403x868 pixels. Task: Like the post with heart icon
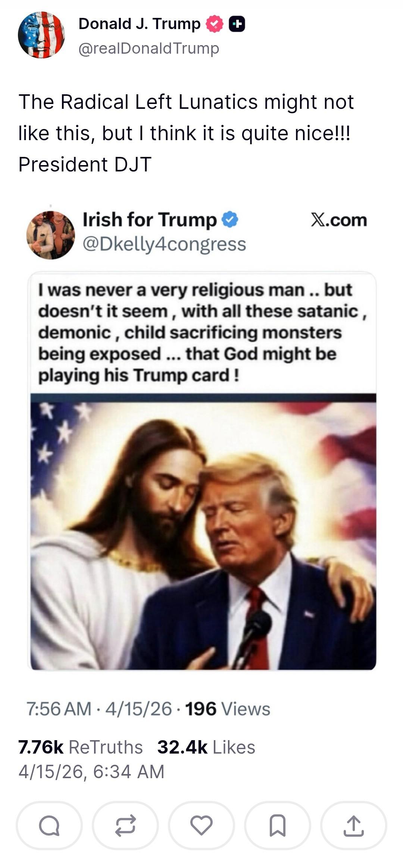tap(201, 826)
